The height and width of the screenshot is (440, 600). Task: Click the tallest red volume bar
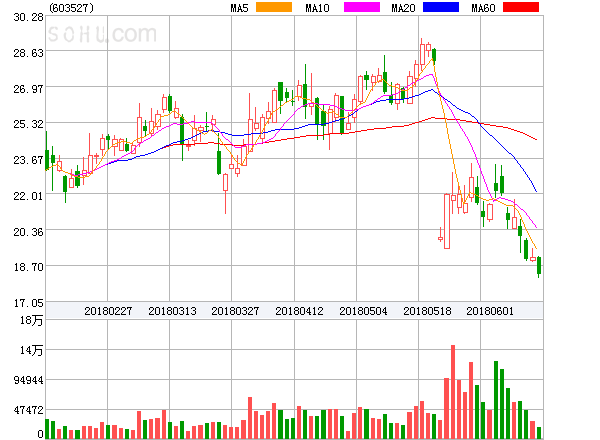(x=453, y=392)
